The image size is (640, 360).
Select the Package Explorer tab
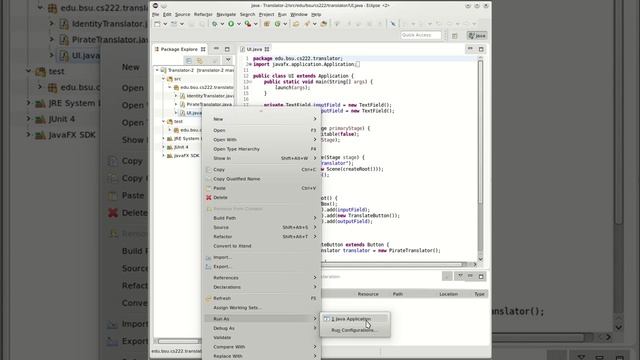point(180,49)
